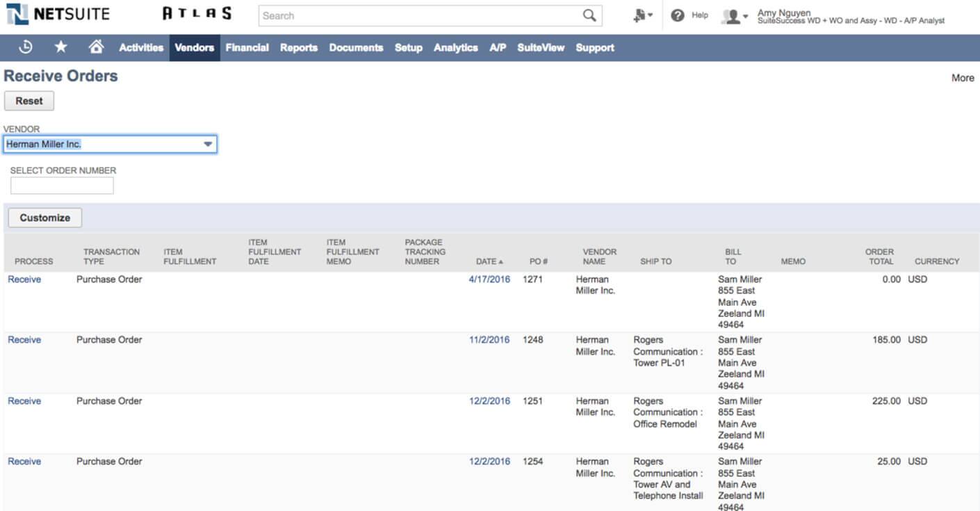Screen dimensions: 980x511
Task: Open the Shortcuts star icon
Action: [x=61, y=47]
